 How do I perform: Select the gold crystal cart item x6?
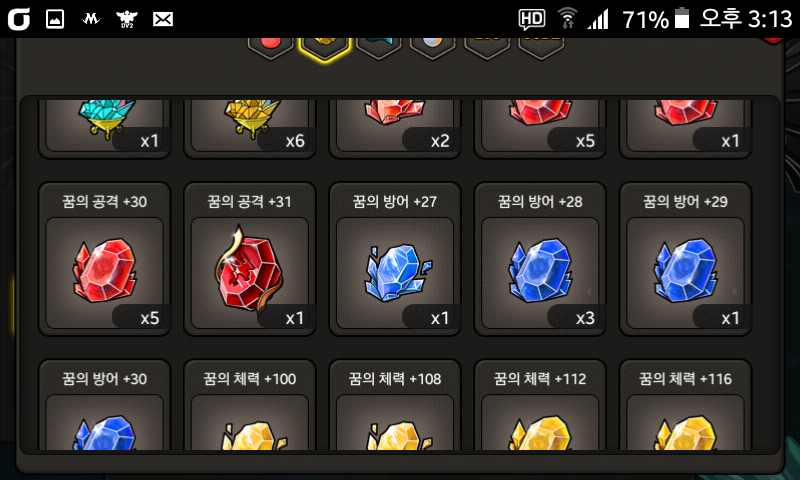(x=249, y=128)
